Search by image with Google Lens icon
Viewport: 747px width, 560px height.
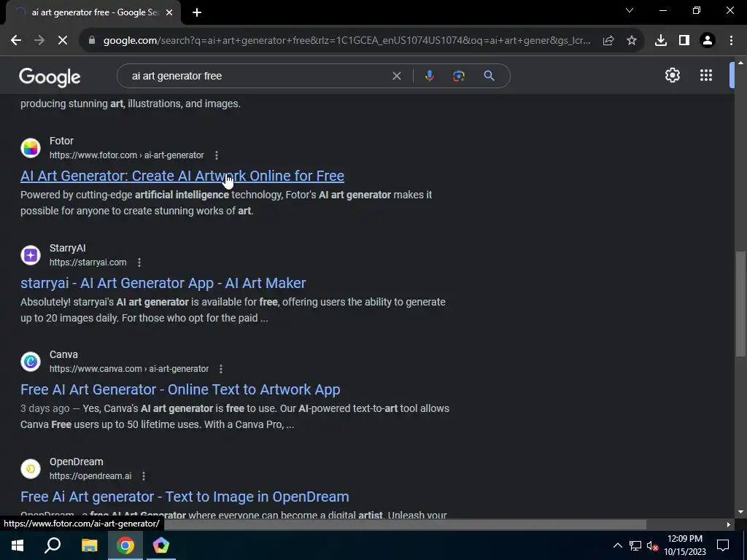coord(458,76)
